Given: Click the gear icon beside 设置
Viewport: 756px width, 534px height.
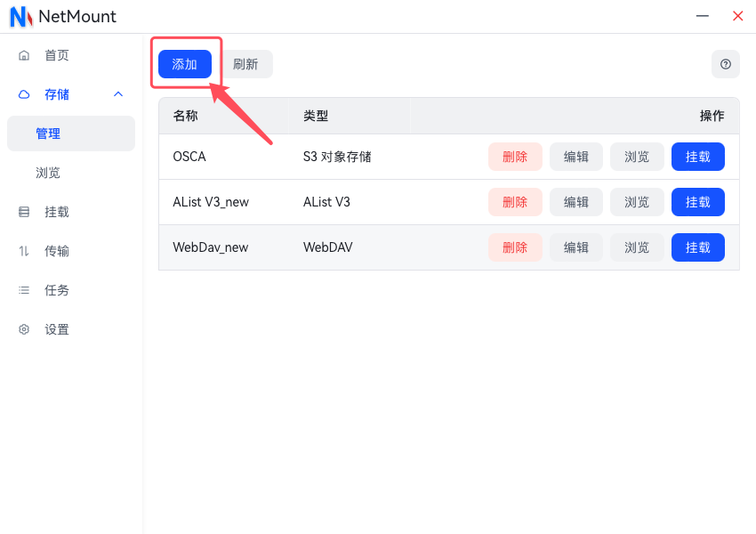Looking at the screenshot, I should point(24,329).
